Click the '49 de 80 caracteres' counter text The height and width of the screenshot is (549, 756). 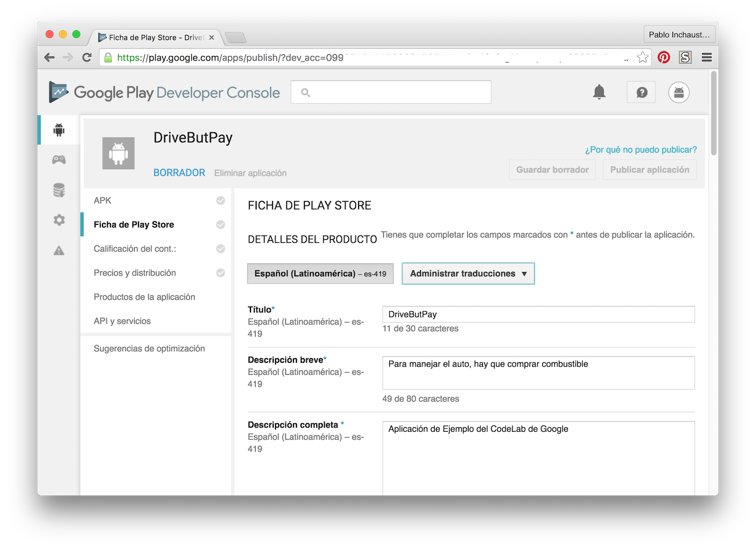coord(421,399)
